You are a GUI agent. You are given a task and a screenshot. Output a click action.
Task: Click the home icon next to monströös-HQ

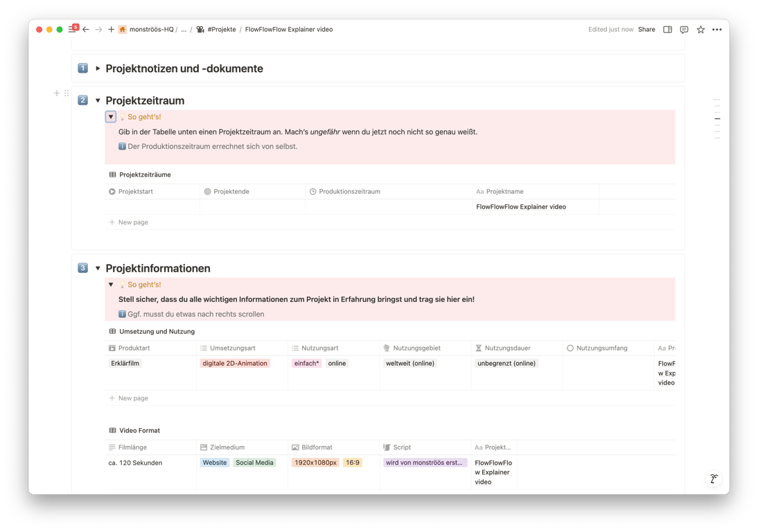(123, 30)
